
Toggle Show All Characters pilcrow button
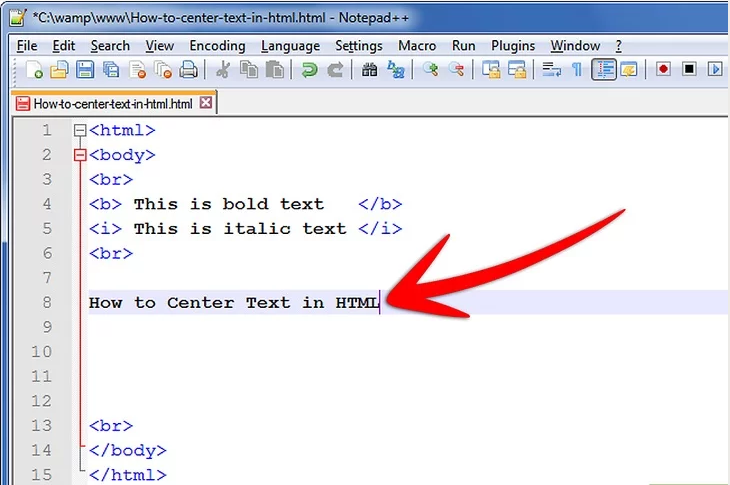pyautogui.click(x=577, y=70)
